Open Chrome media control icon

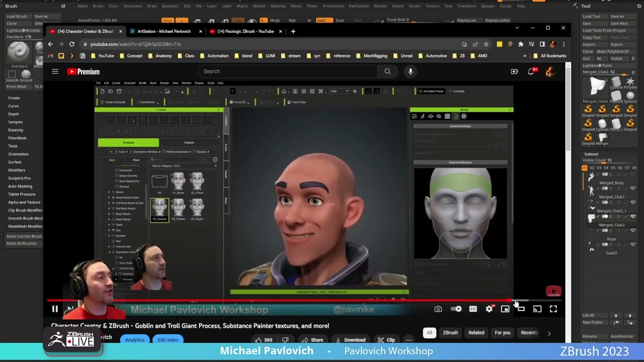click(x=531, y=44)
